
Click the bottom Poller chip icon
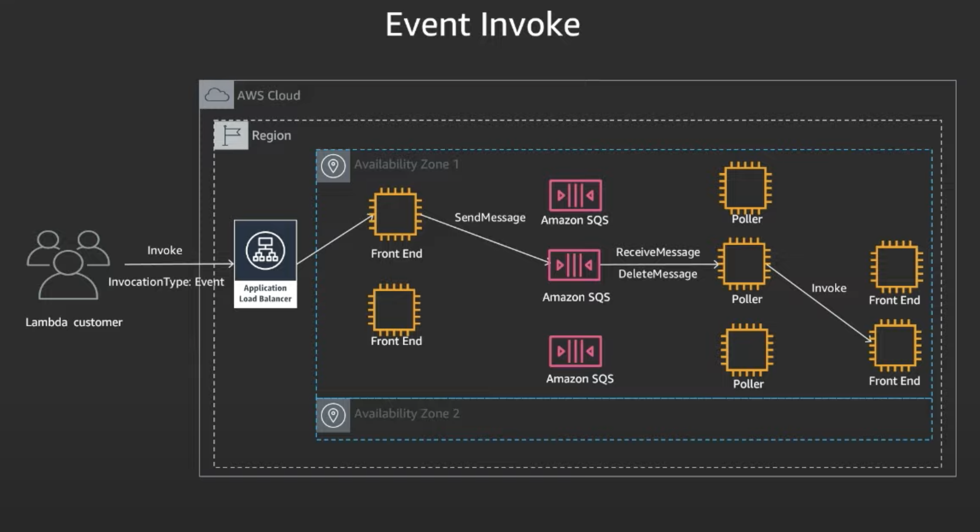(747, 350)
